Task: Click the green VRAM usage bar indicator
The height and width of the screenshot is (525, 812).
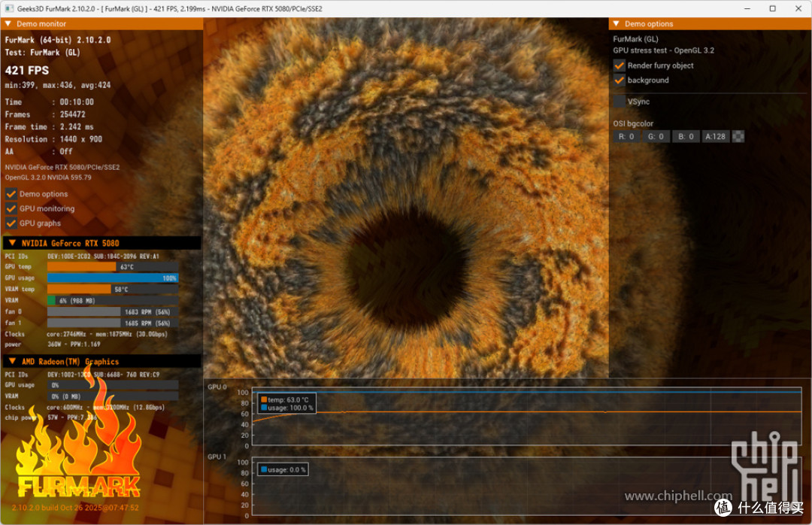Action: tap(51, 301)
